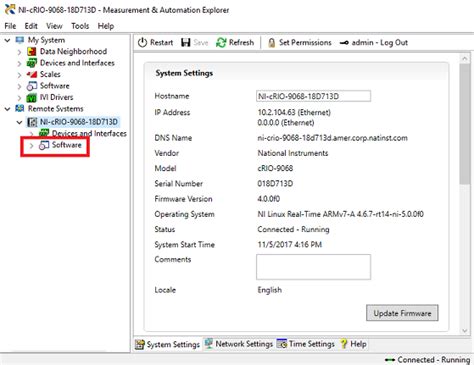Expand the Scales node

click(19, 75)
